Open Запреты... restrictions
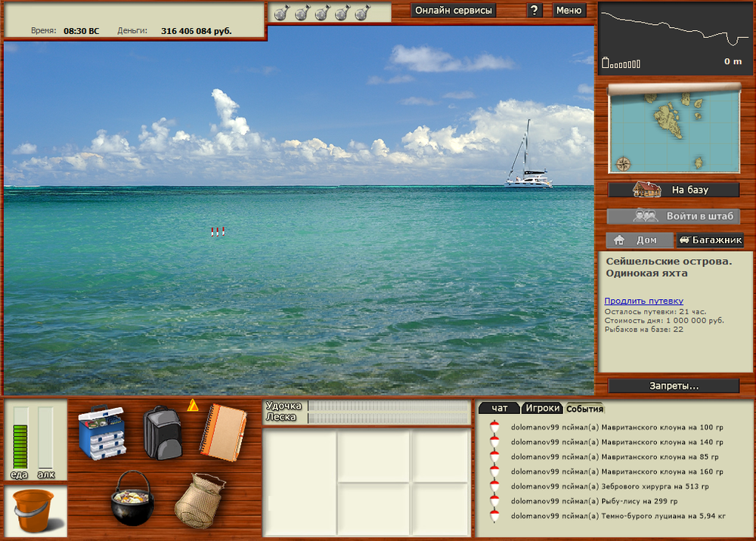The width and height of the screenshot is (756, 541). point(674,386)
